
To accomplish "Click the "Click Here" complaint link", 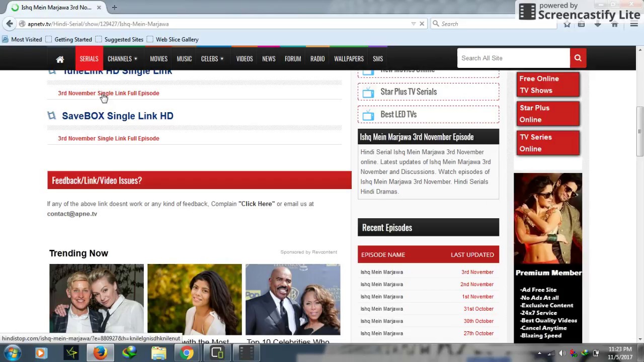I will coord(257,204).
